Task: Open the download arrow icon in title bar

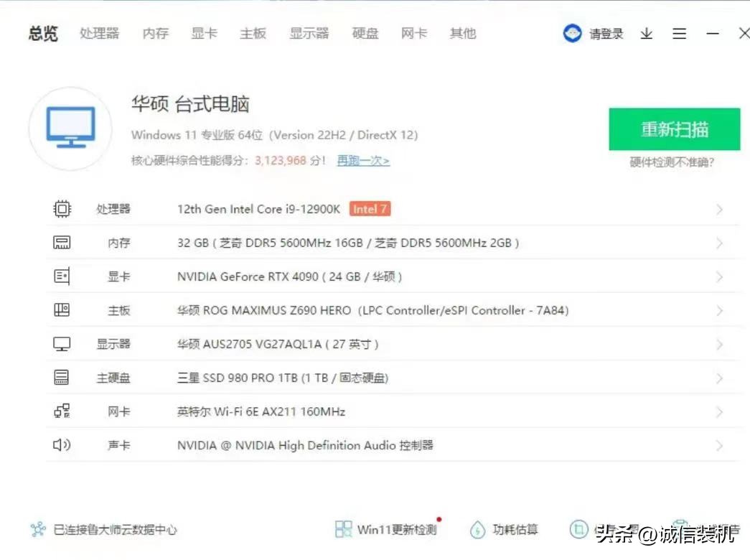Action: [647, 34]
